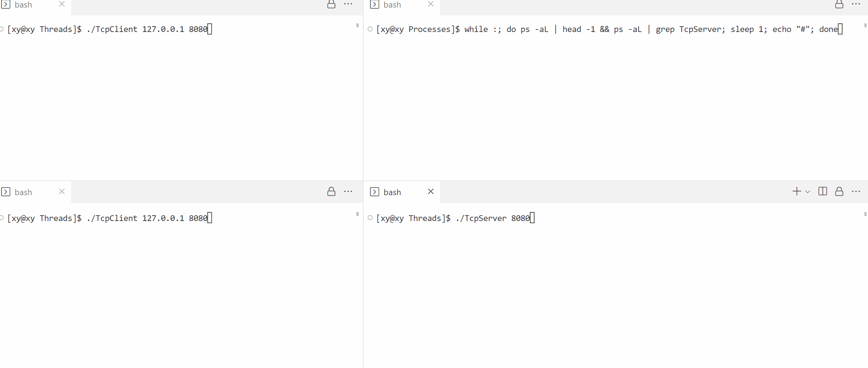
Task: Open the more actions (...) menu in bottom-right panel
Action: pos(857,191)
